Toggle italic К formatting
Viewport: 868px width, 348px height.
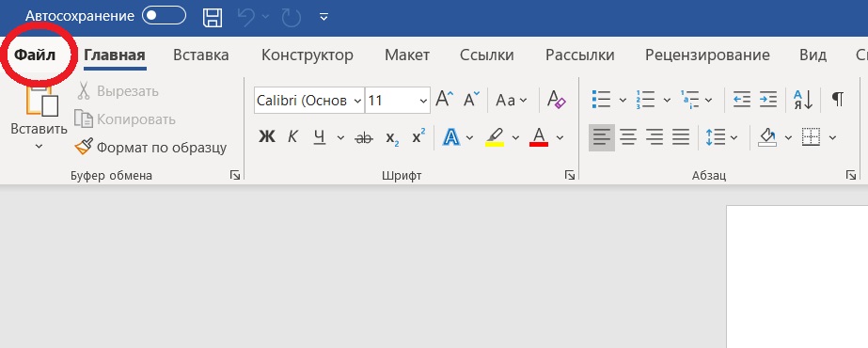coord(292,137)
